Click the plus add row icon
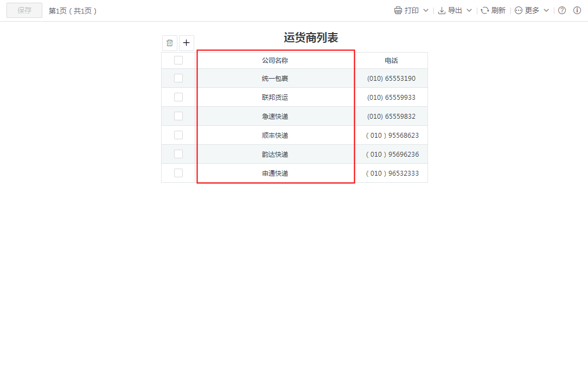Viewport: 588px width, 392px height. point(187,43)
